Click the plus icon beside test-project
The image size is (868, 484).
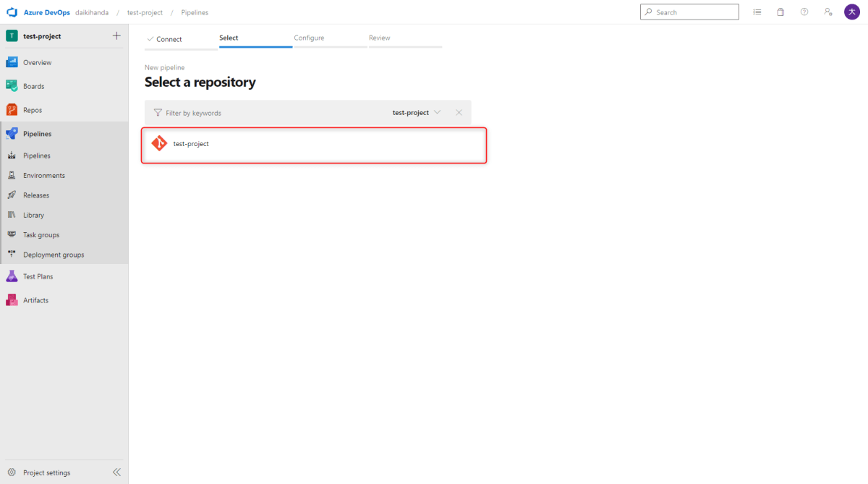116,36
